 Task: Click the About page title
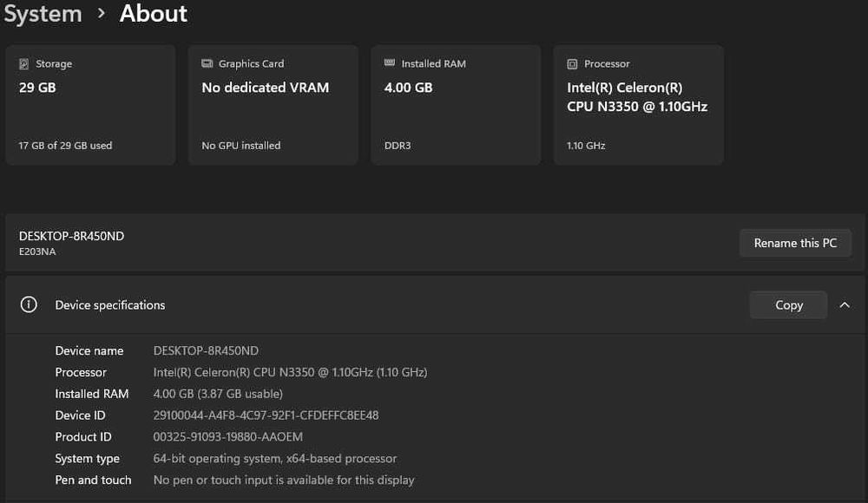tap(154, 14)
